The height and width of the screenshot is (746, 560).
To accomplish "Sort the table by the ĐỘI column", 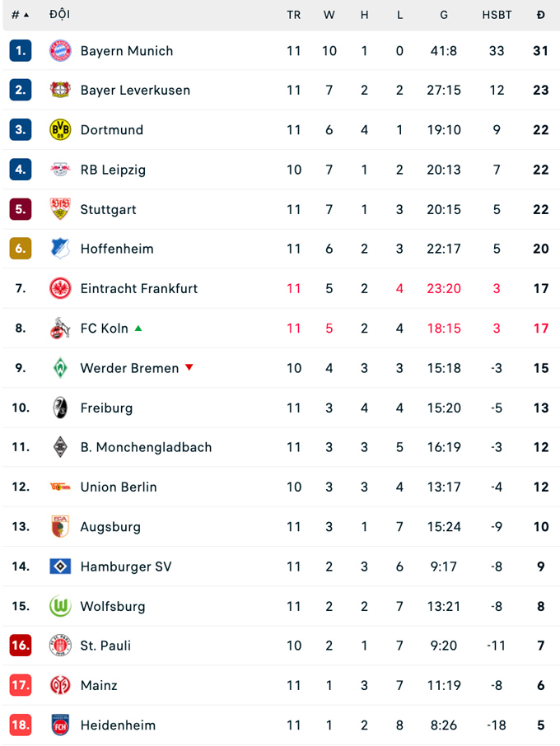I will tap(60, 14).
